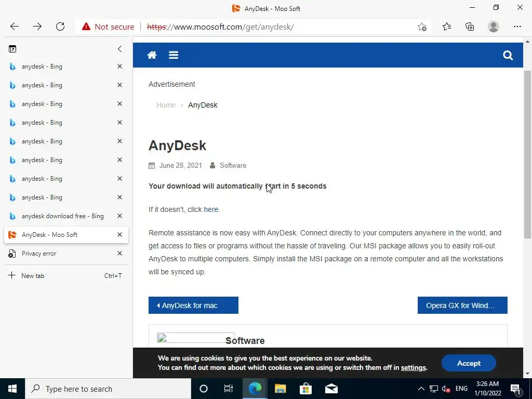The height and width of the screenshot is (399, 532).
Task: Click the address bar URL
Action: pos(220,27)
